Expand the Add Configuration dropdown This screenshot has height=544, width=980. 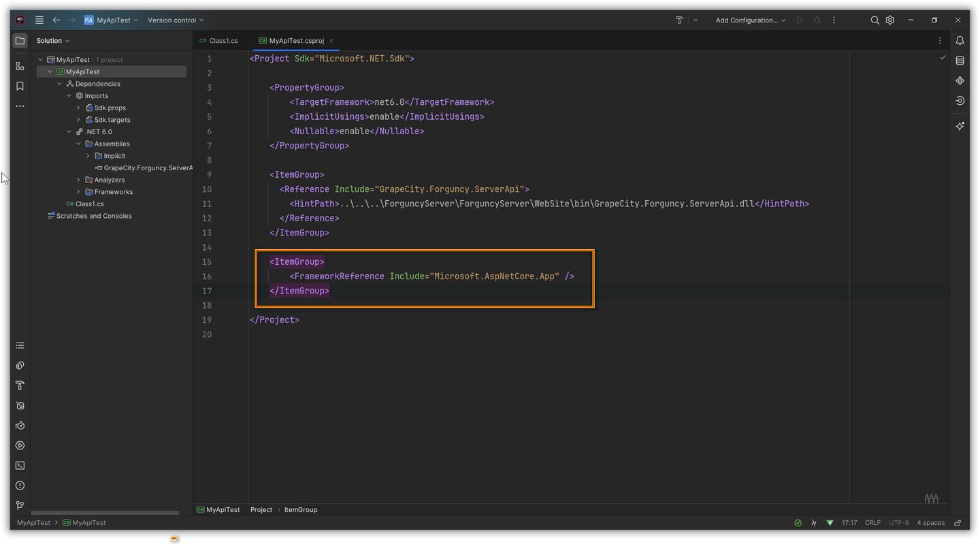[750, 20]
